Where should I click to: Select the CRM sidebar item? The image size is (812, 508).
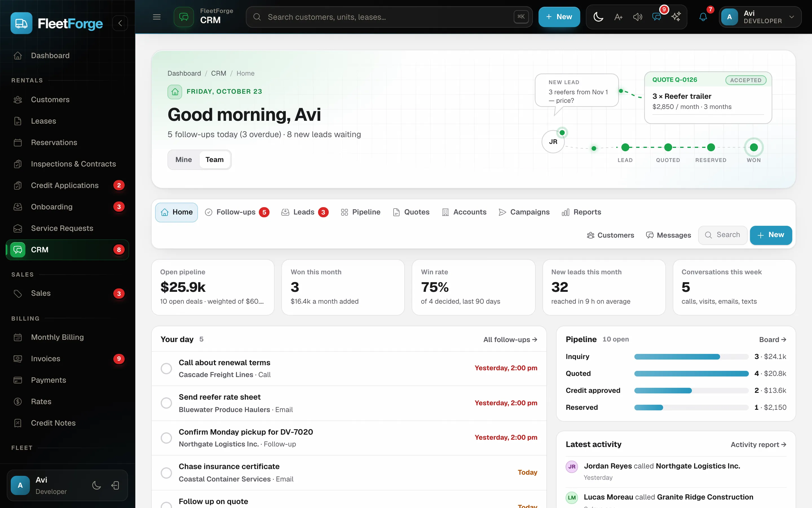[67, 250]
